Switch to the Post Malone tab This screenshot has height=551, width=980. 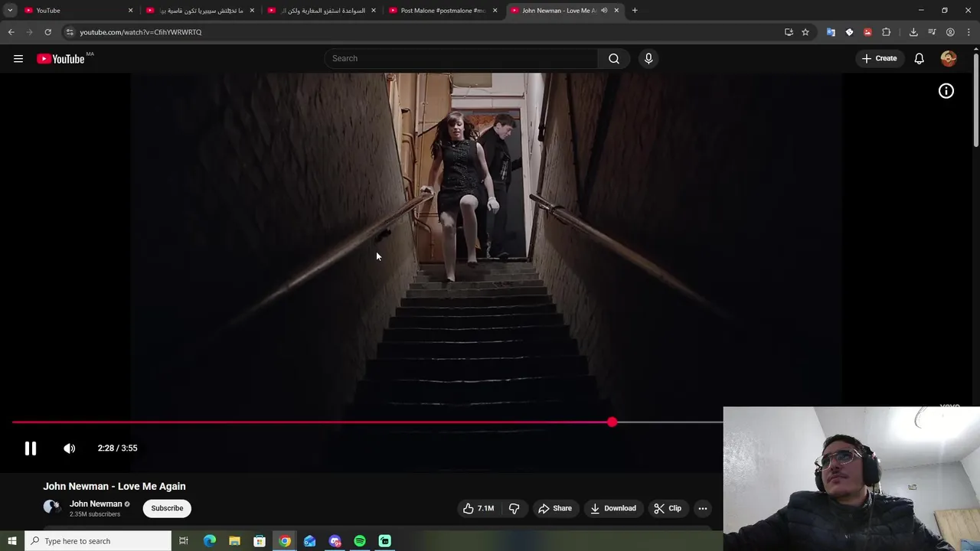pos(443,10)
